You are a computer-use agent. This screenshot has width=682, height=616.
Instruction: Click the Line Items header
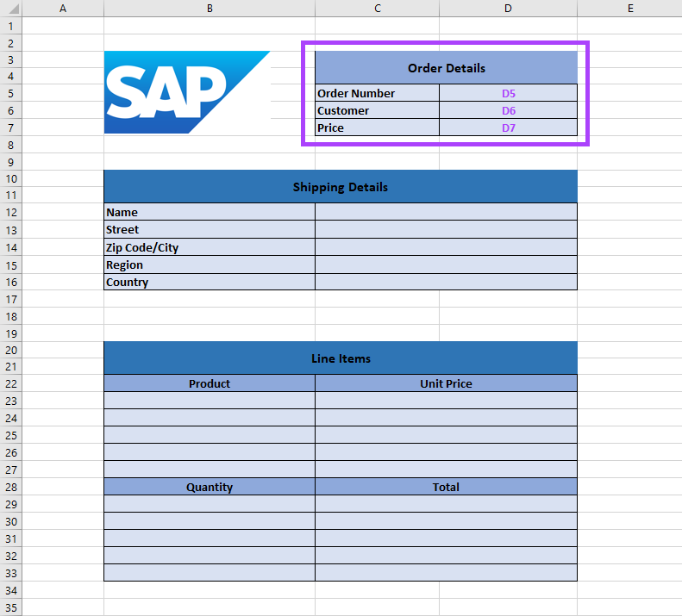click(x=341, y=358)
